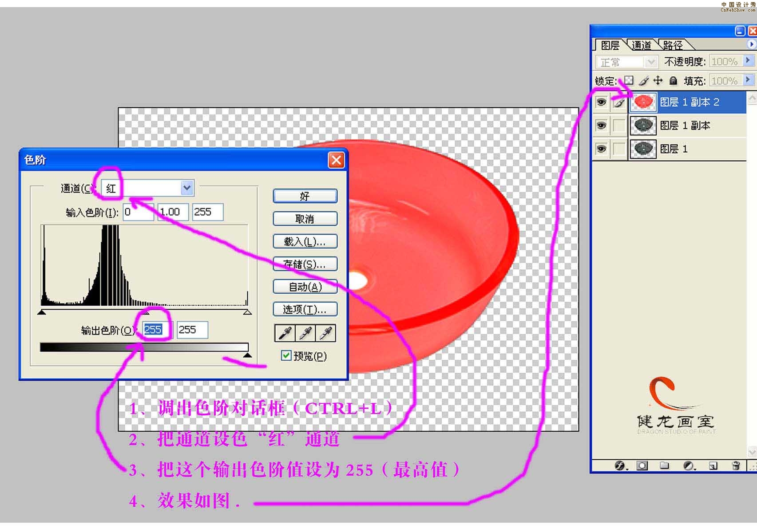Hide the 图层 1 副本 layer
Viewport: 757px width, 532px height.
pyautogui.click(x=601, y=126)
